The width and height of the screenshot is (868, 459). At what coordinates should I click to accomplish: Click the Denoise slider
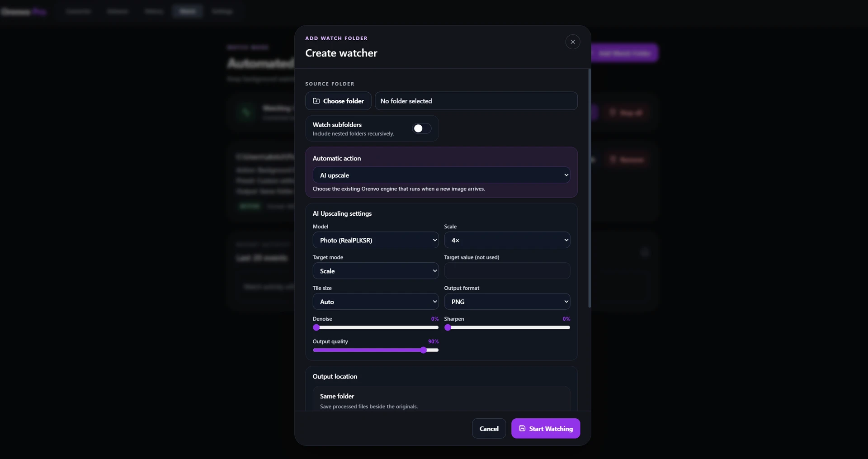click(376, 327)
